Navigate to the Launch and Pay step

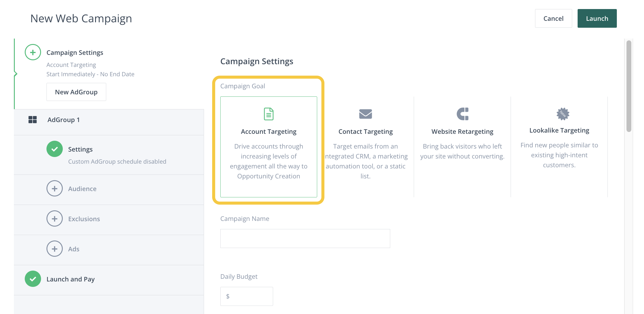[70, 279]
